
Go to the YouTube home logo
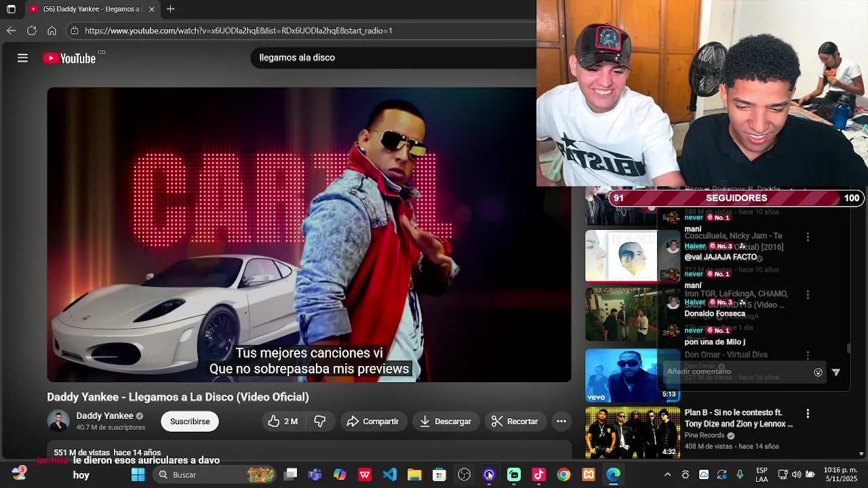point(69,58)
